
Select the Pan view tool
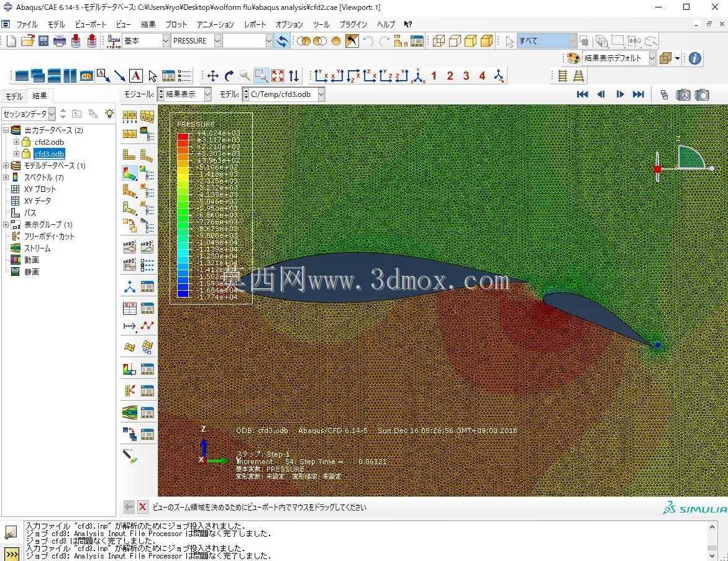tap(212, 76)
